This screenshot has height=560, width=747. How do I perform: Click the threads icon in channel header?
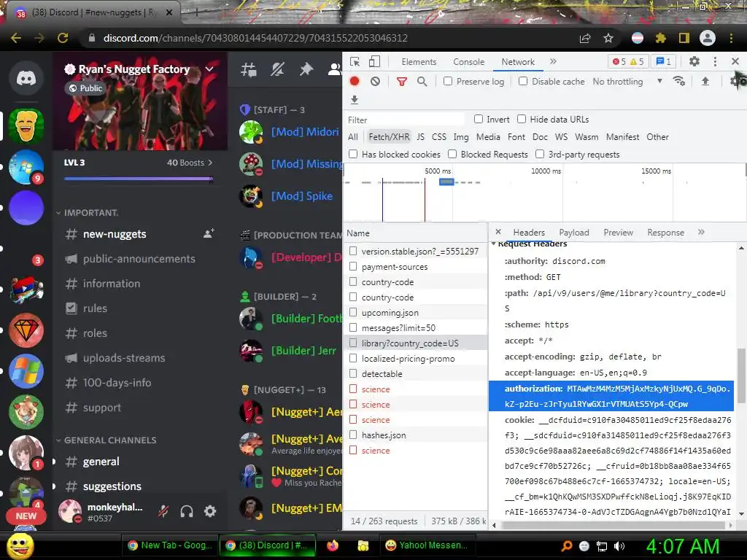(249, 69)
